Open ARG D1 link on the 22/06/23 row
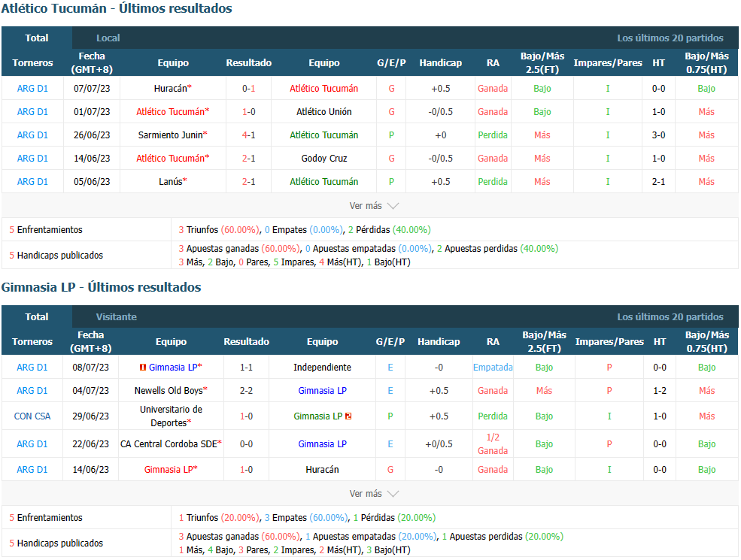The image size is (741, 560). (x=32, y=444)
